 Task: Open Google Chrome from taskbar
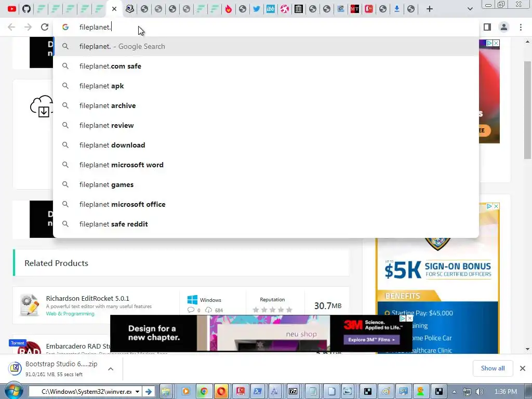click(204, 392)
